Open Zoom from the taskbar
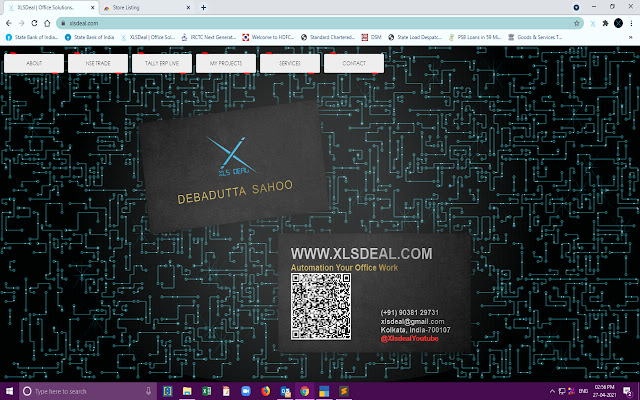Image resolution: width=640 pixels, height=400 pixels. tap(246, 391)
